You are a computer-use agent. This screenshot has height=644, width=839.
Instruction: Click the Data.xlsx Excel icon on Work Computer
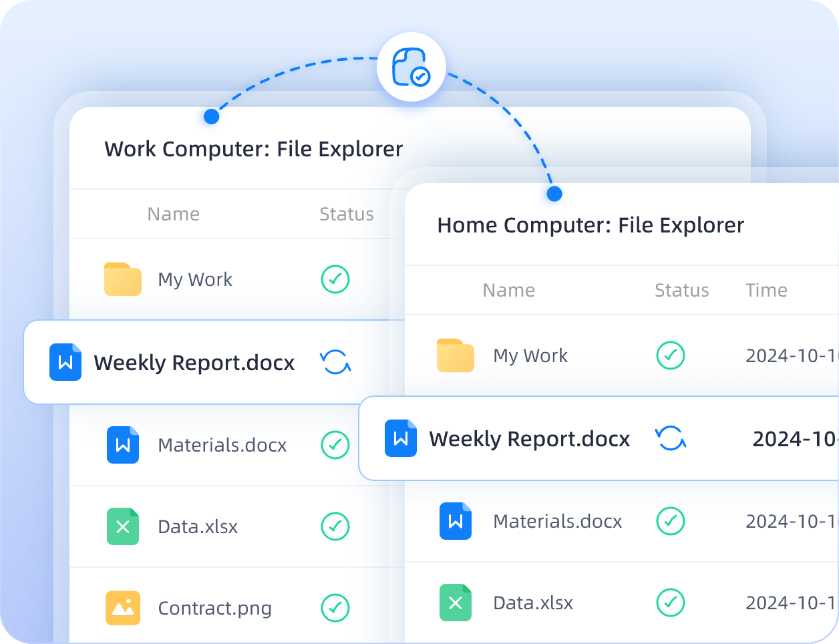pos(123,526)
